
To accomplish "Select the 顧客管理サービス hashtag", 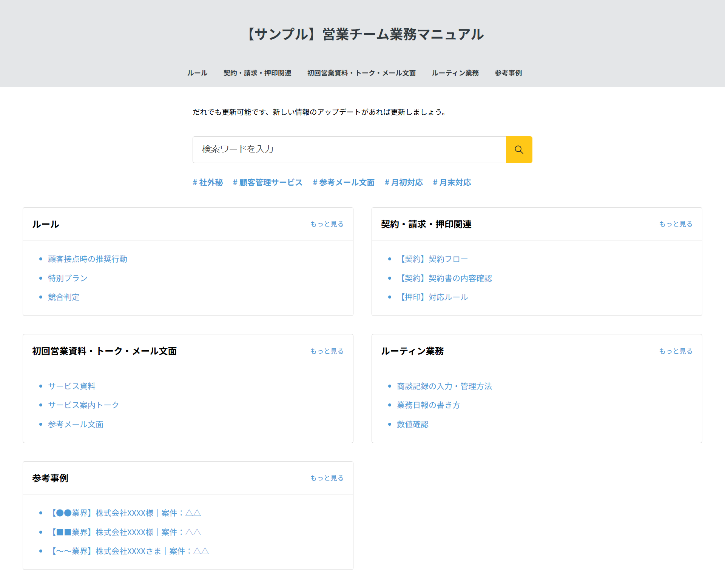I will (267, 183).
